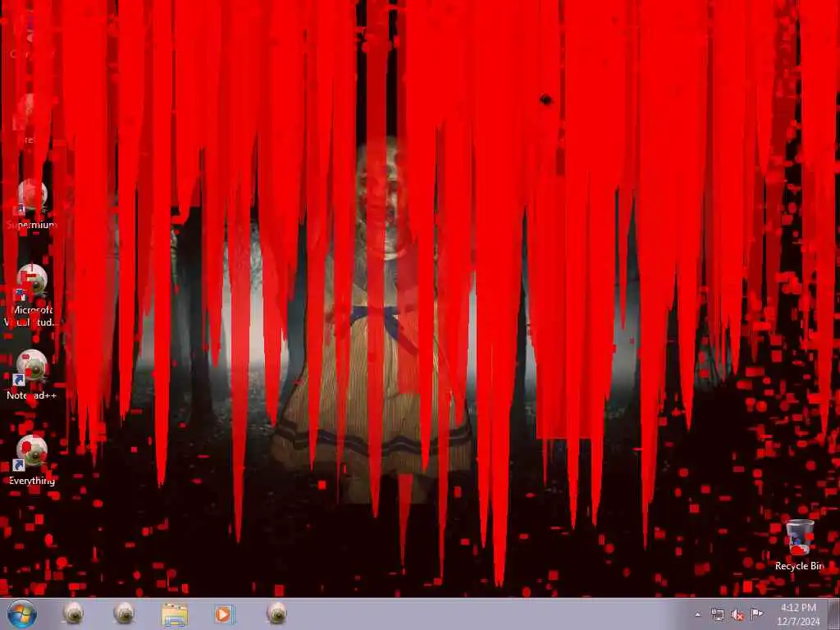Click the Show desktop strip beside the clock
The image size is (840, 630).
coord(833,614)
